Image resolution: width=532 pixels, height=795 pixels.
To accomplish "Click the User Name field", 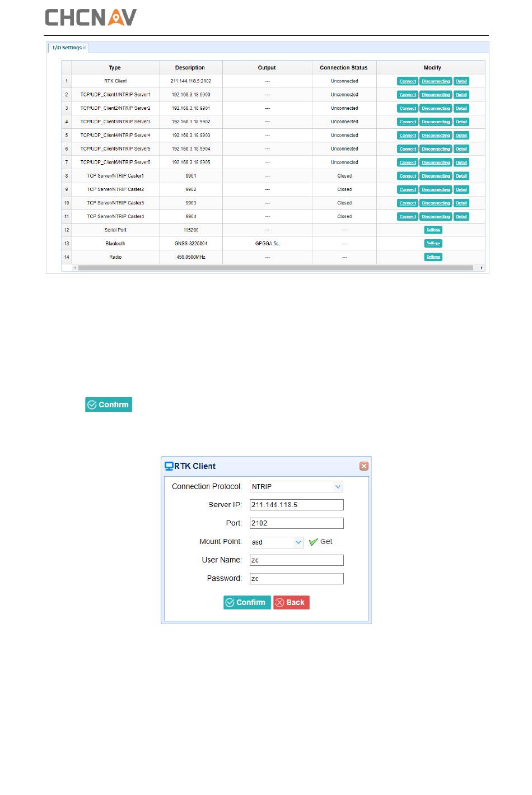I will [x=296, y=560].
